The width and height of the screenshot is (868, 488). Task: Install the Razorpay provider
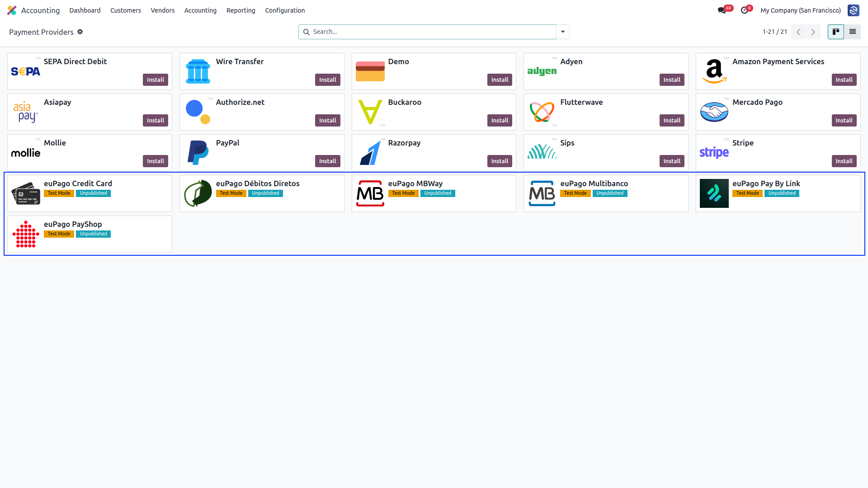500,161
